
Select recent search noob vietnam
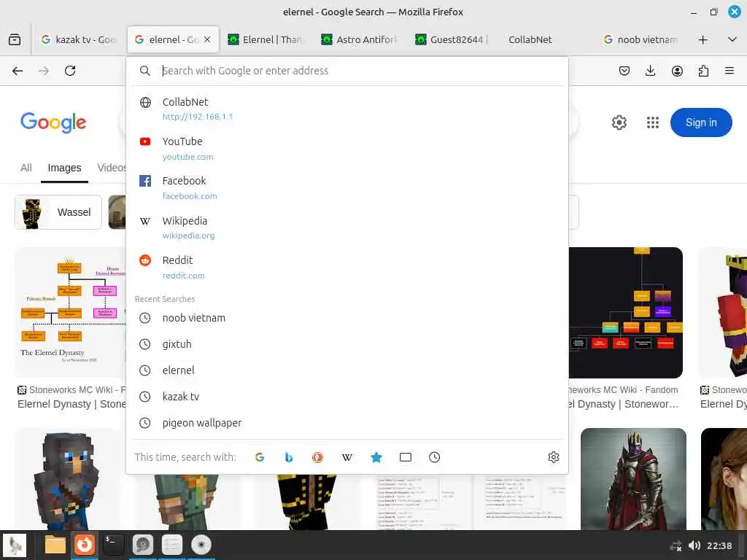tap(348, 318)
